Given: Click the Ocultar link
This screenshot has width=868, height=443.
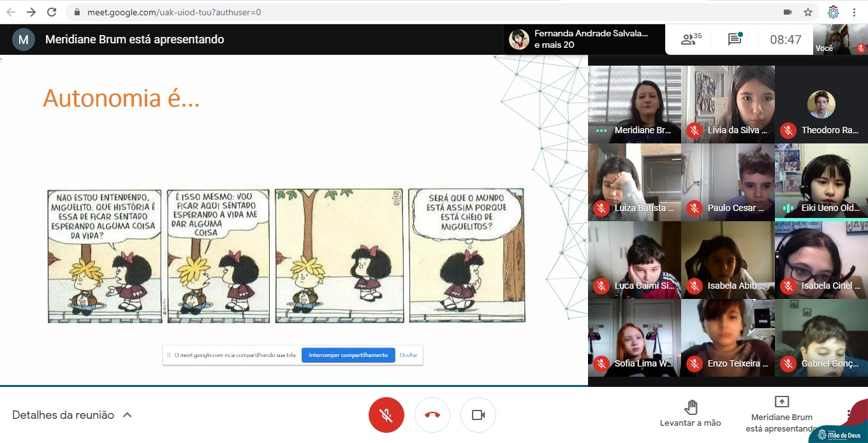Looking at the screenshot, I should [x=408, y=355].
